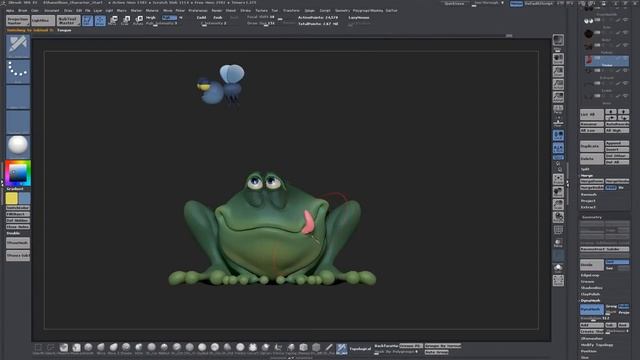This screenshot has width=640, height=360.
Task: Click the Divide geometry button
Action: [591, 265]
